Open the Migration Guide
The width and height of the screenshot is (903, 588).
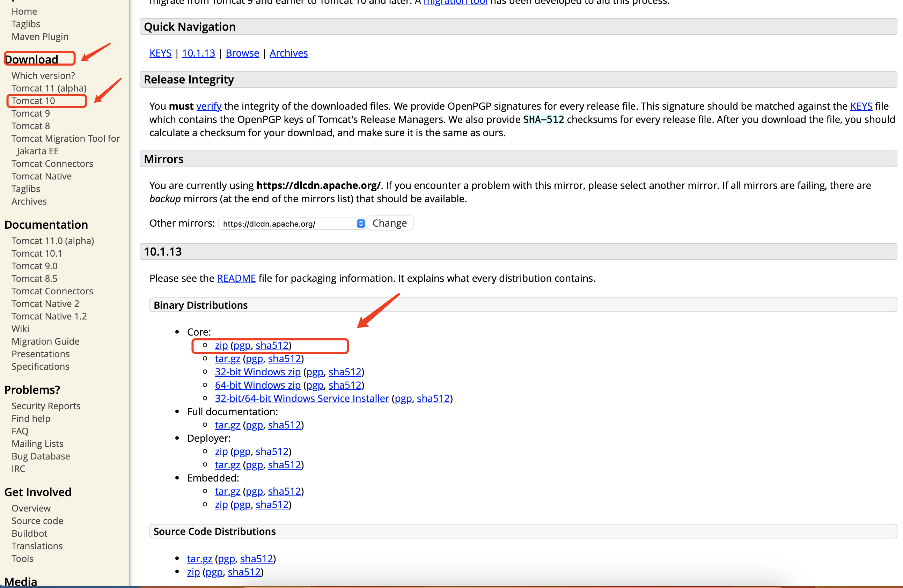pyautogui.click(x=45, y=341)
